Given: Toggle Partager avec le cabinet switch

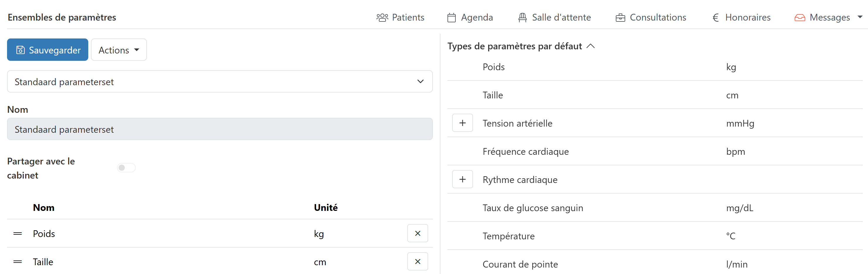Looking at the screenshot, I should [x=126, y=168].
